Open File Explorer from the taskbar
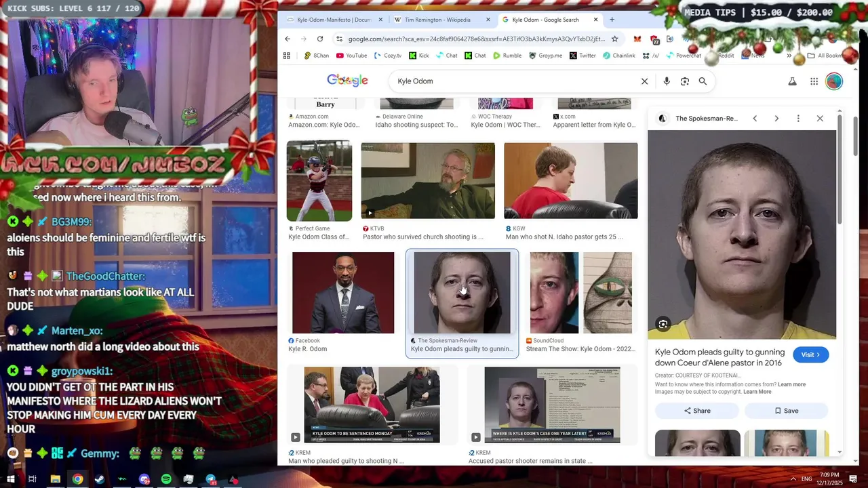 pyautogui.click(x=55, y=479)
